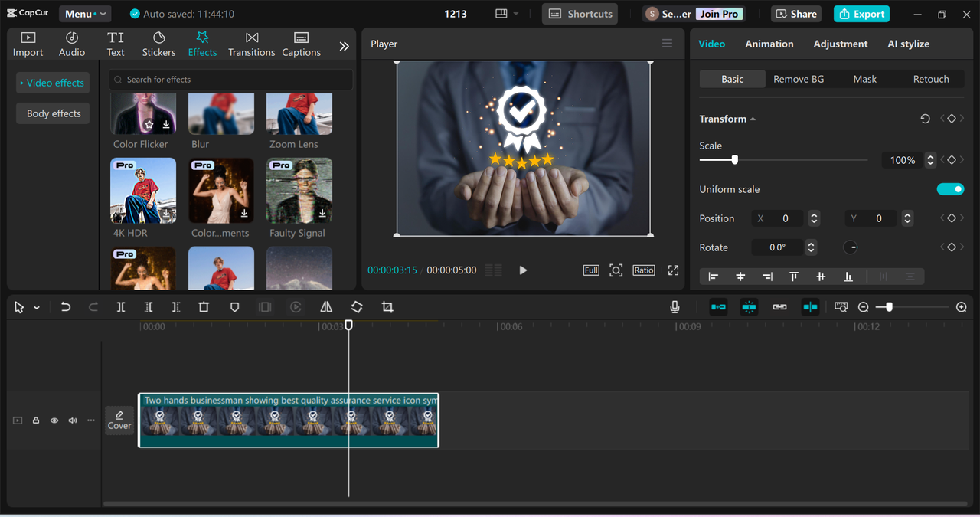
Task: Open the Player panel menu icon
Action: (x=667, y=44)
